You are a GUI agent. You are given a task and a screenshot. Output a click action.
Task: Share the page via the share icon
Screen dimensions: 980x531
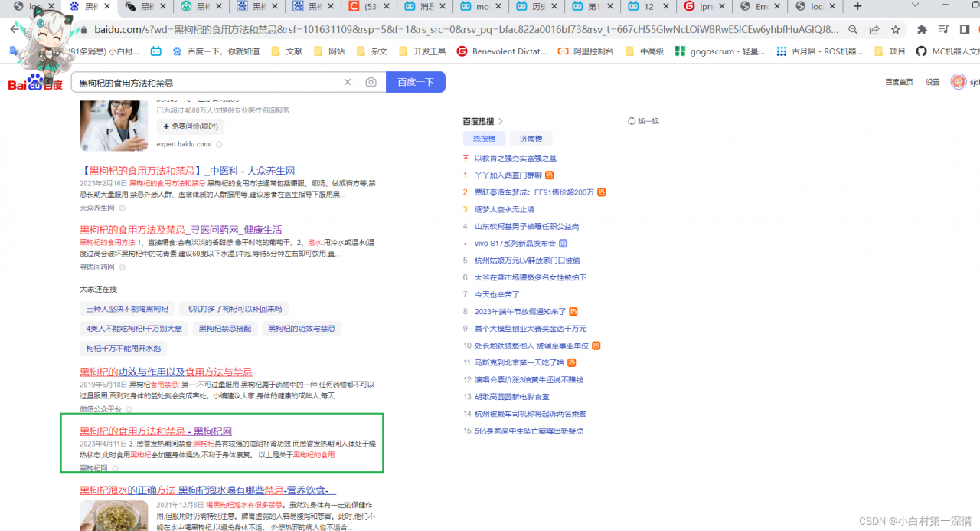874,29
